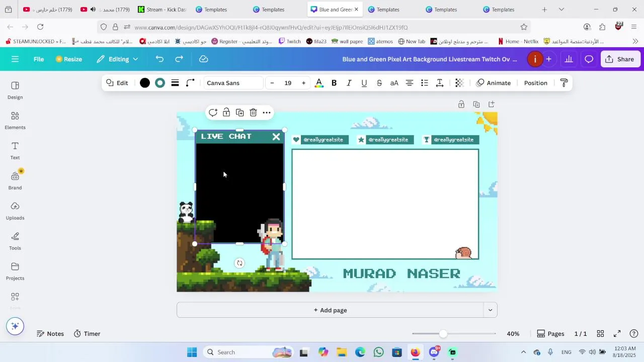Click the Share button
Viewport: 644px width, 362px height.
[619, 59]
